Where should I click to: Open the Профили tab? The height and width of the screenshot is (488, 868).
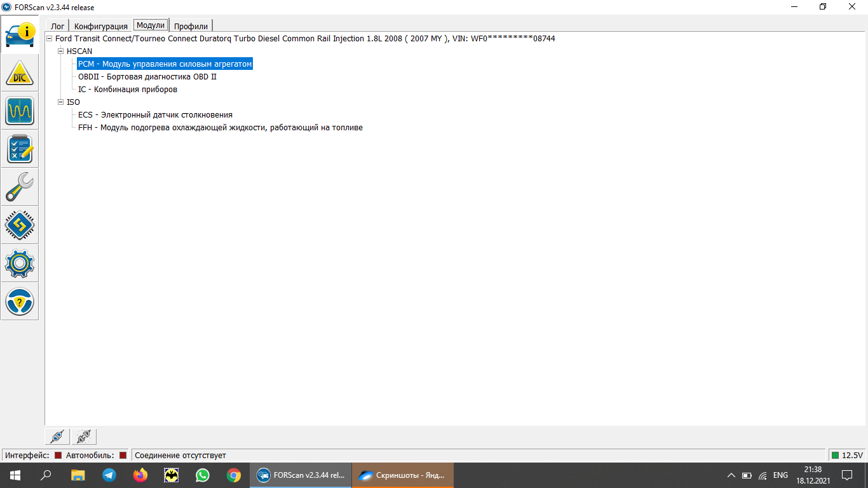tap(191, 26)
